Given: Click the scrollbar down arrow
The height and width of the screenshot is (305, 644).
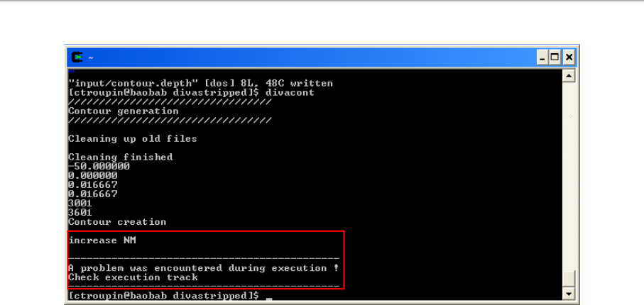Looking at the screenshot, I should coord(569,294).
